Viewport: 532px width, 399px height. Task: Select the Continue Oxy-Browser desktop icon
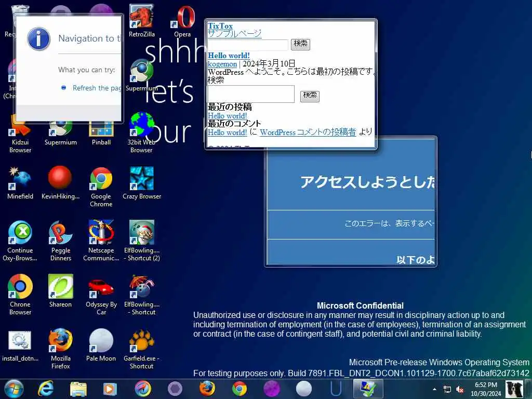(x=20, y=241)
